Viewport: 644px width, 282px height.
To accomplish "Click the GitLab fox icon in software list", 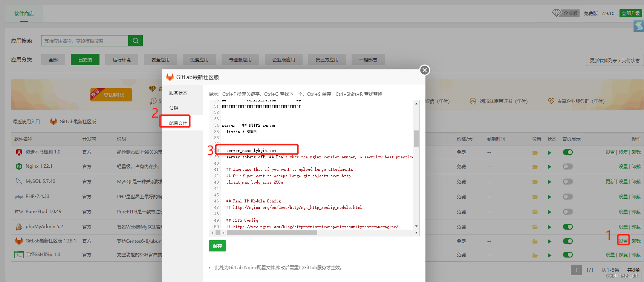I will [19, 241].
